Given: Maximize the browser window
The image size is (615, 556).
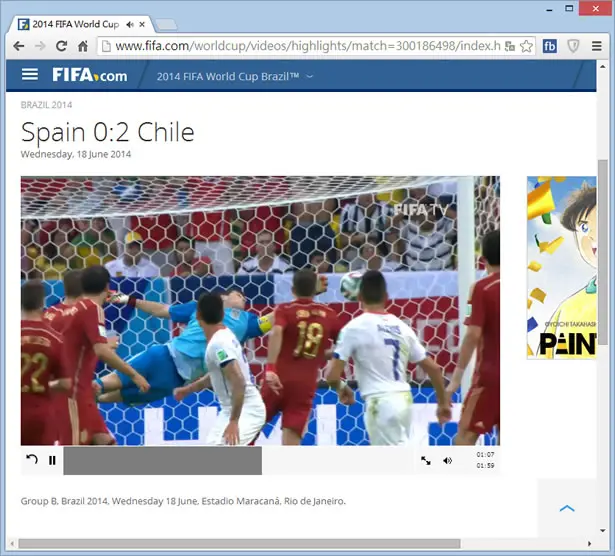Looking at the screenshot, I should tap(569, 8).
